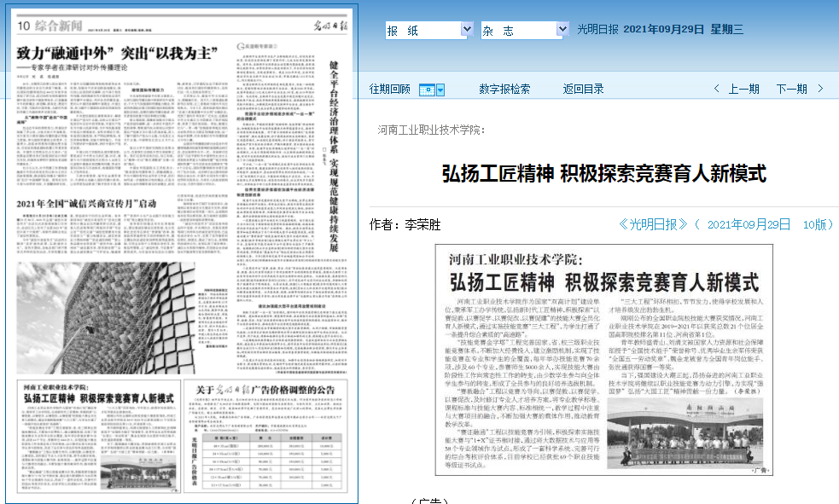Open 数字报检索 search page
The width and height of the screenshot is (839, 504).
pyautogui.click(x=504, y=89)
